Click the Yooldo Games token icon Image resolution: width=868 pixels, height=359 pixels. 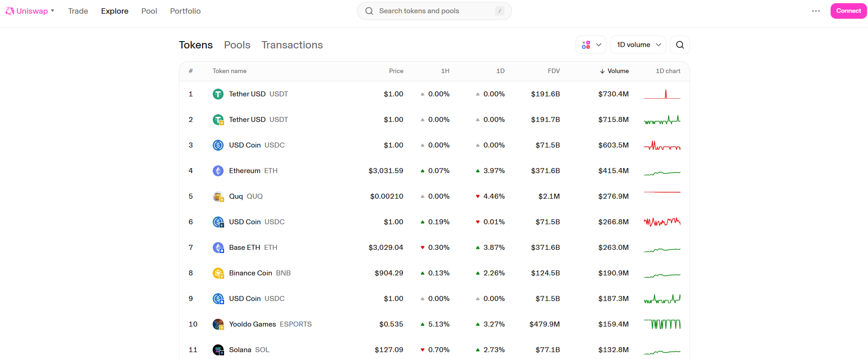[218, 324]
